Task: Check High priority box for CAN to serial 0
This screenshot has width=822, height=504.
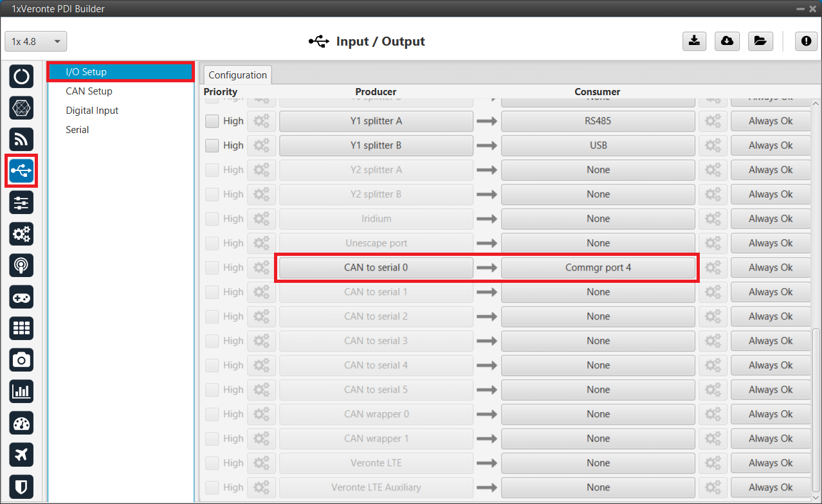Action: 212,267
